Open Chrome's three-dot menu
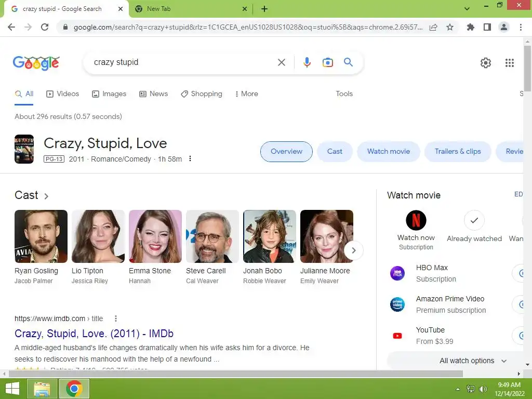 521,27
